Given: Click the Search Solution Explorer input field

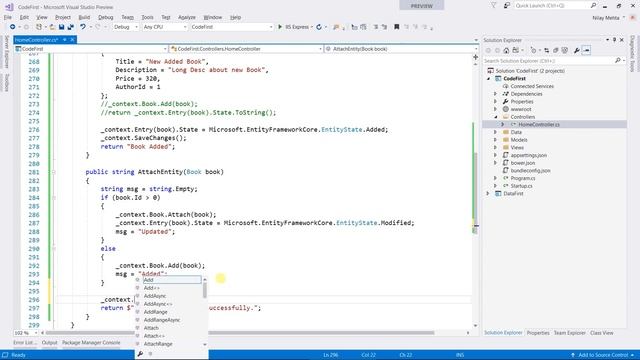Looking at the screenshot, I should tap(549, 60).
